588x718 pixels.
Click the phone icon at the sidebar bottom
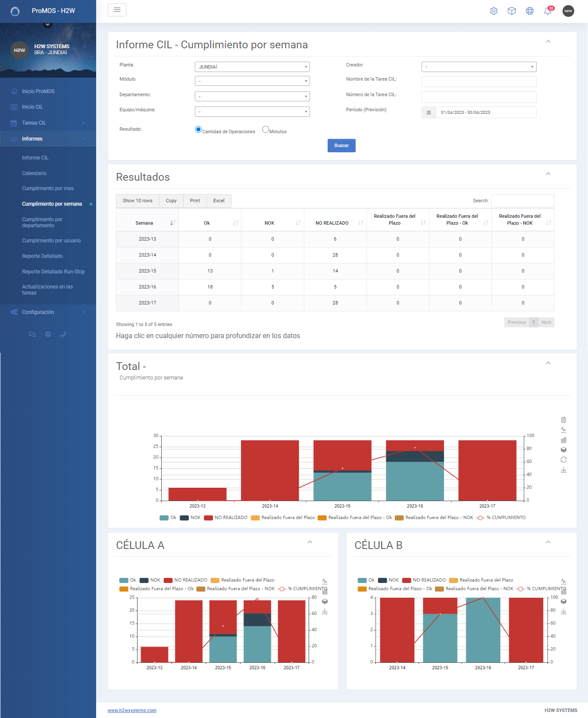63,334
